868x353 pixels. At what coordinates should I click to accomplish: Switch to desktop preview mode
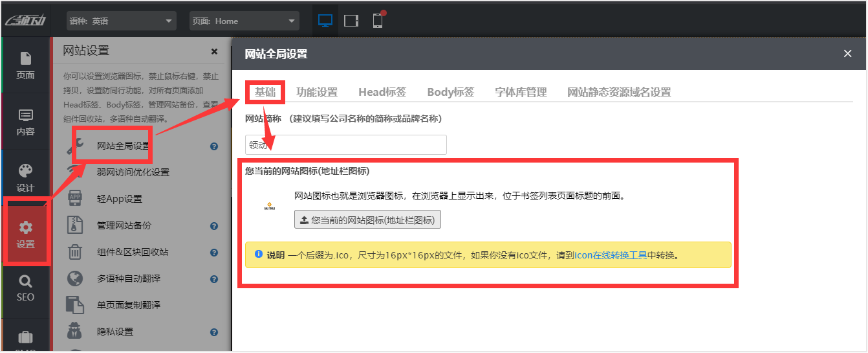[325, 21]
